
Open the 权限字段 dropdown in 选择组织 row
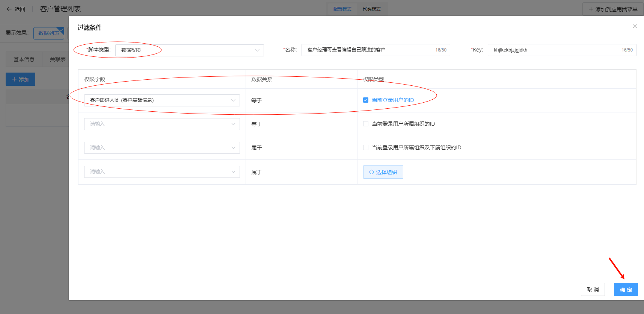pyautogui.click(x=162, y=172)
